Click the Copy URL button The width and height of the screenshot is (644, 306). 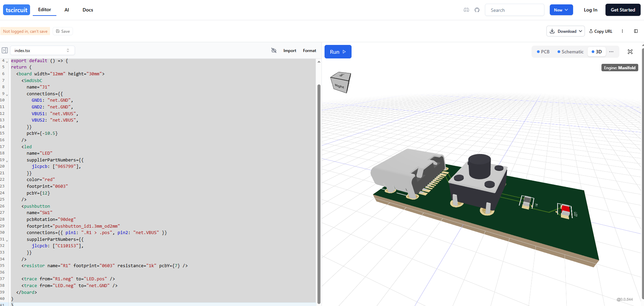click(600, 31)
